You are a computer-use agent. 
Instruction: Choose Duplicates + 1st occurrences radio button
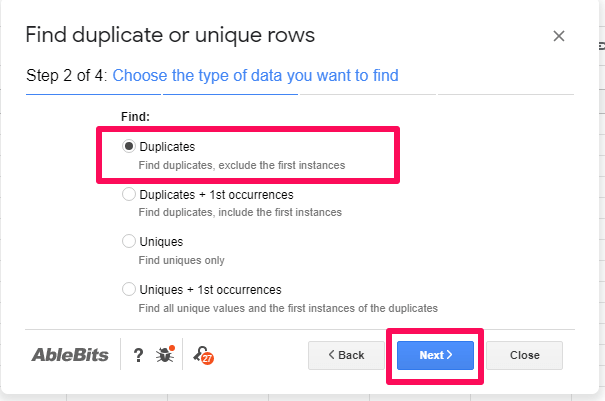pos(129,194)
